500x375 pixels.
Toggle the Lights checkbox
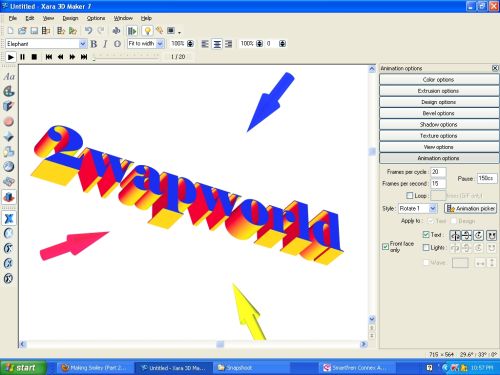point(426,248)
